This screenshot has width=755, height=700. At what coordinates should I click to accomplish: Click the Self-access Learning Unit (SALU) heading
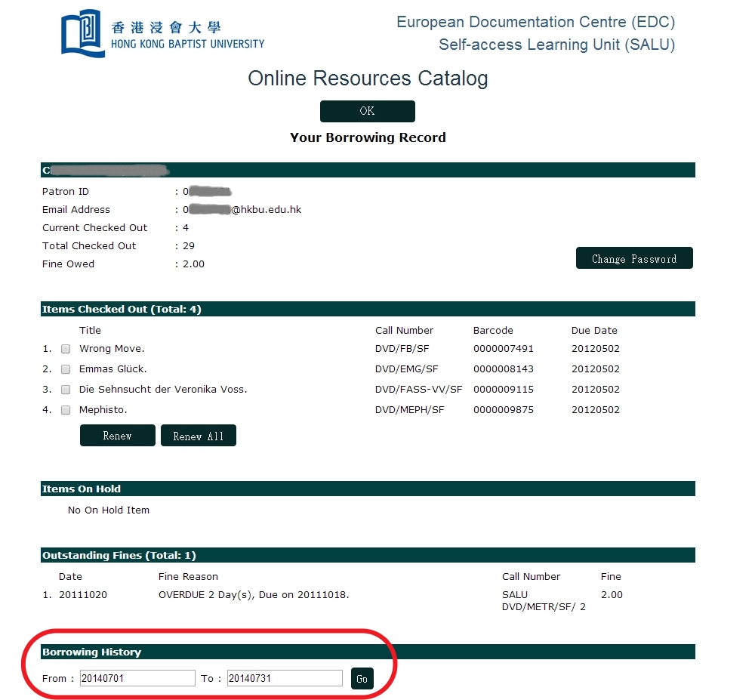coord(556,45)
